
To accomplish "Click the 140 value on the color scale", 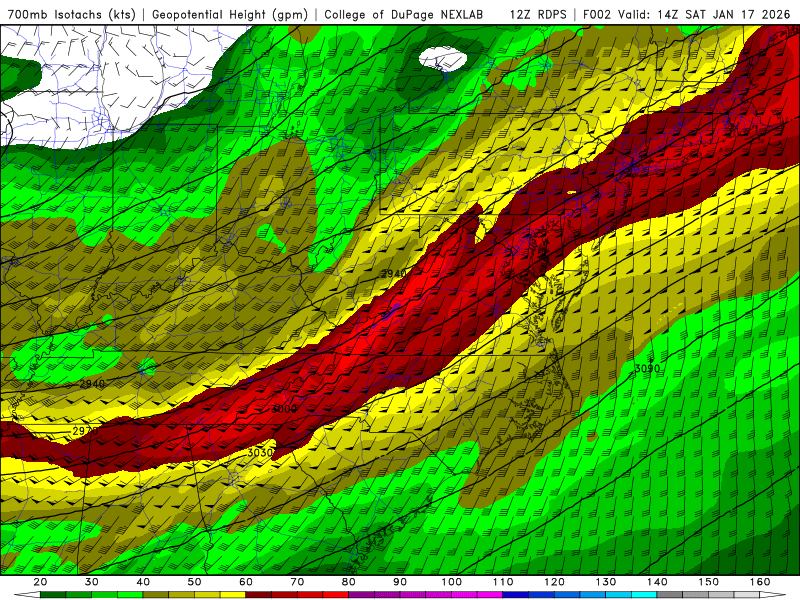I will (x=657, y=582).
